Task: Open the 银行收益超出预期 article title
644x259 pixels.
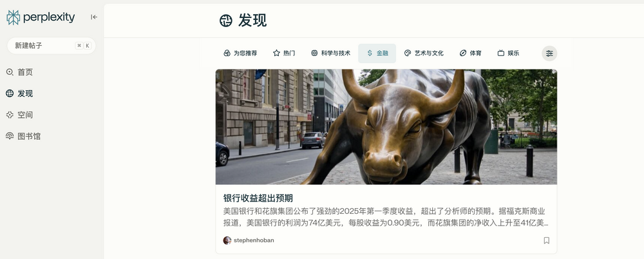Action: (258, 198)
